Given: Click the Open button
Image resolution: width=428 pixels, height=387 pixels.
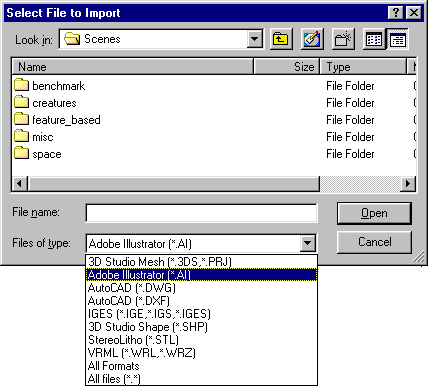Looking at the screenshot, I should point(374,213).
